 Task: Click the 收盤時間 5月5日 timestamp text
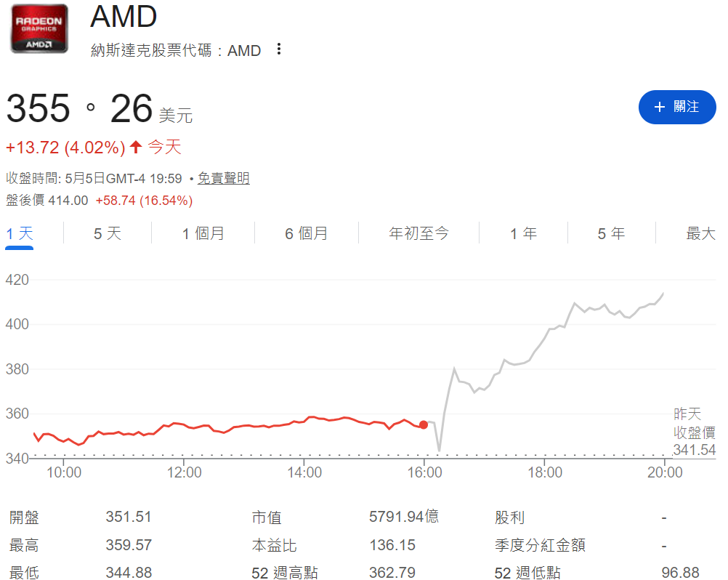(x=94, y=178)
